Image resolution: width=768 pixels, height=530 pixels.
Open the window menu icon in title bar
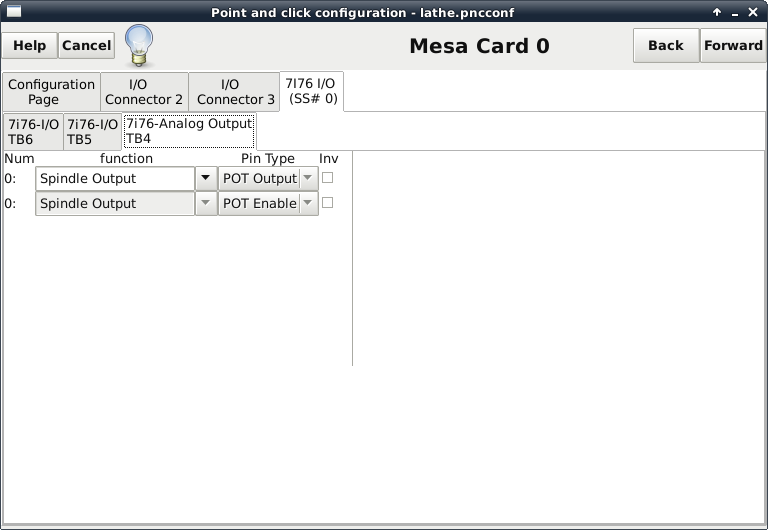click(14, 11)
